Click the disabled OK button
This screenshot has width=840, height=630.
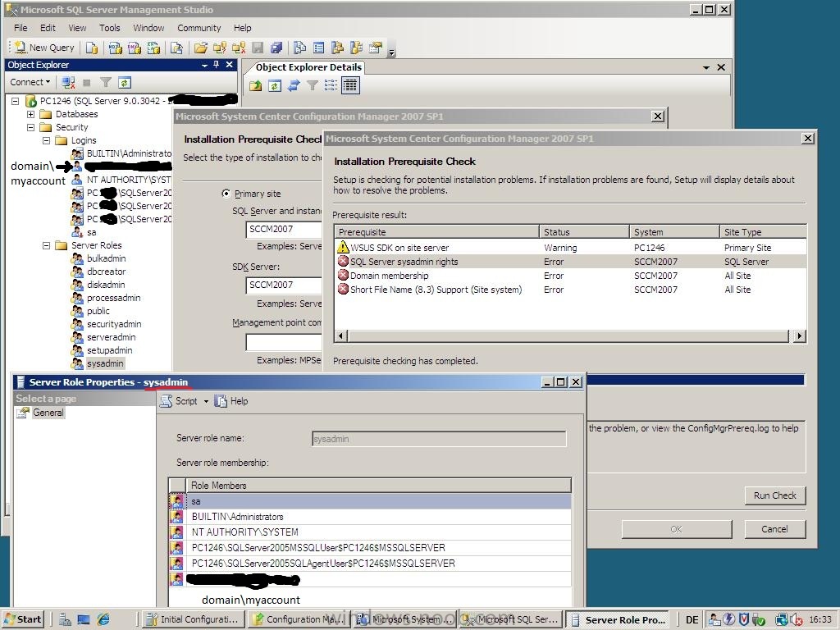pyautogui.click(x=677, y=529)
